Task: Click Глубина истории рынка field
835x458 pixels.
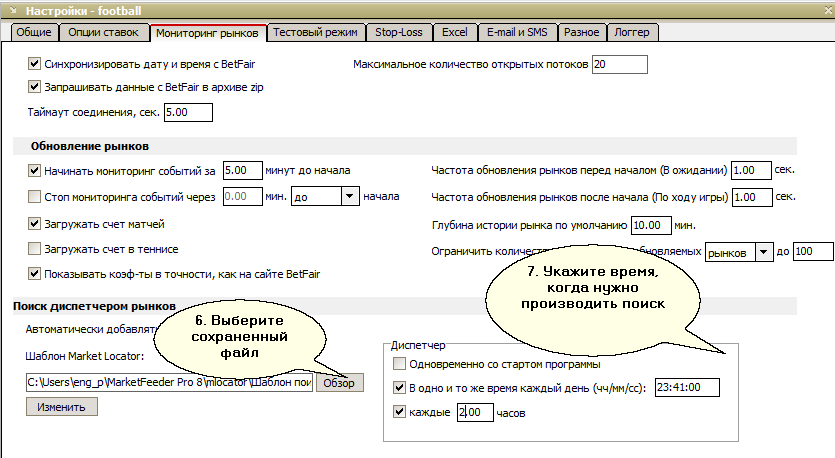Action: tap(651, 225)
